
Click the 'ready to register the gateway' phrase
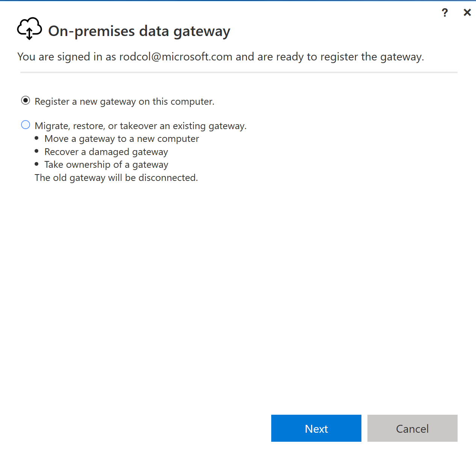349,57
